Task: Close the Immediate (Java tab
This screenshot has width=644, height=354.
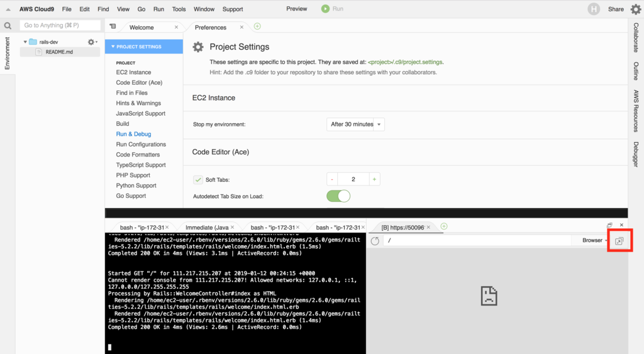Action: tap(232, 227)
